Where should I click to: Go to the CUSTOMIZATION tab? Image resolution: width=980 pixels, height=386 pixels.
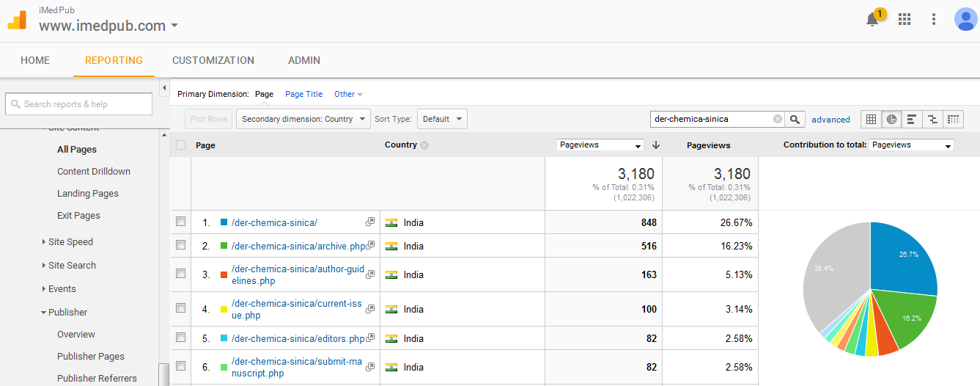pyautogui.click(x=213, y=60)
